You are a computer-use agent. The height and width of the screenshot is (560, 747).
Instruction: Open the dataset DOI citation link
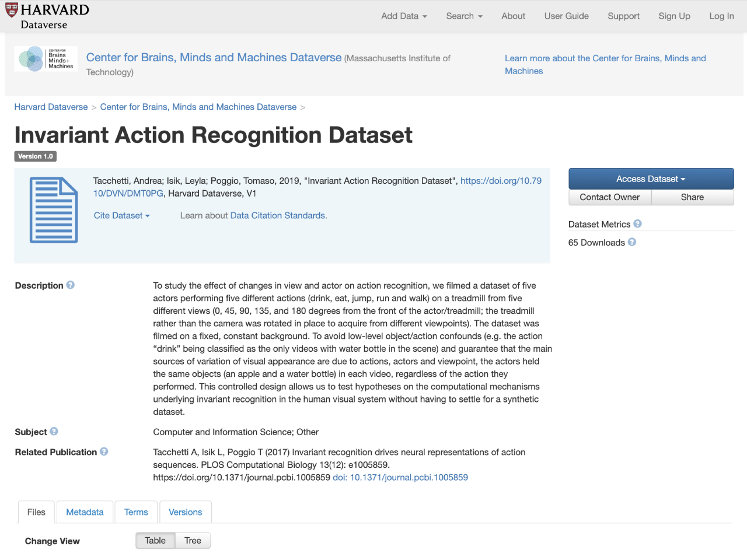(x=501, y=181)
